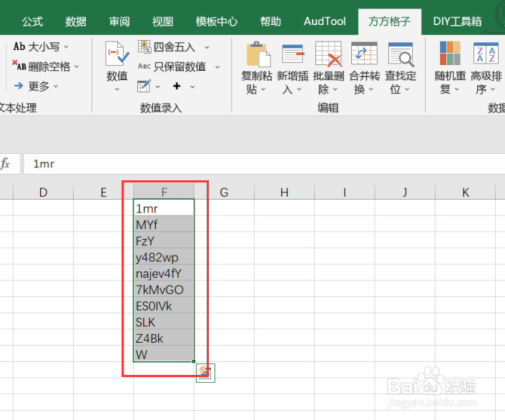
Task: Select column F header
Action: coord(164,192)
